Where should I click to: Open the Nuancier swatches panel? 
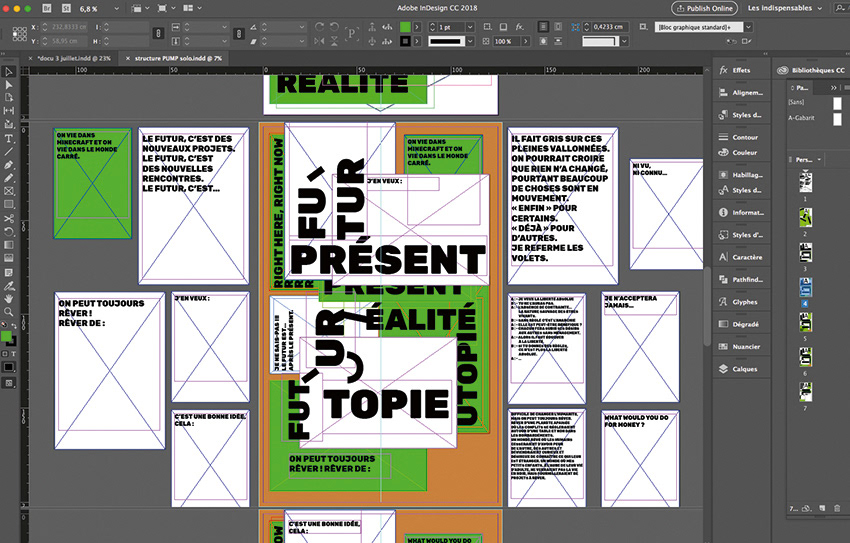[x=745, y=346]
